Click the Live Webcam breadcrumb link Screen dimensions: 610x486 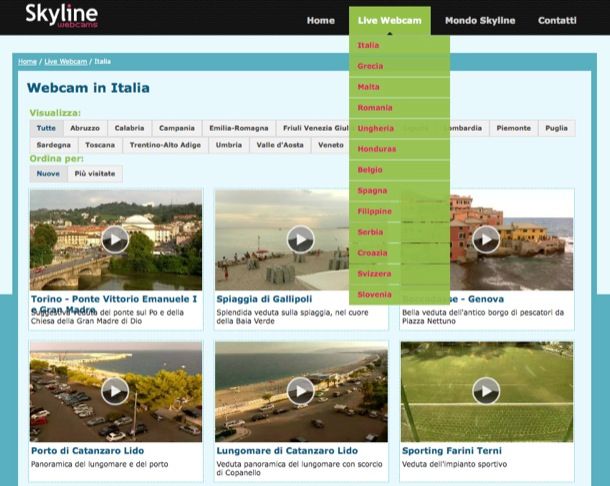click(x=66, y=61)
